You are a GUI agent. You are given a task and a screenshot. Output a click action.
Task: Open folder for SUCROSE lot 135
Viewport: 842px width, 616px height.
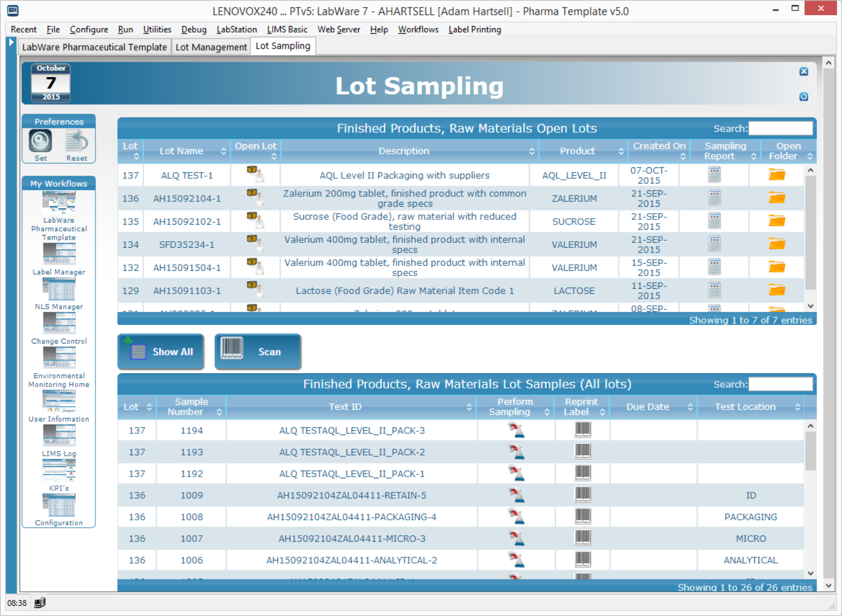click(x=777, y=221)
